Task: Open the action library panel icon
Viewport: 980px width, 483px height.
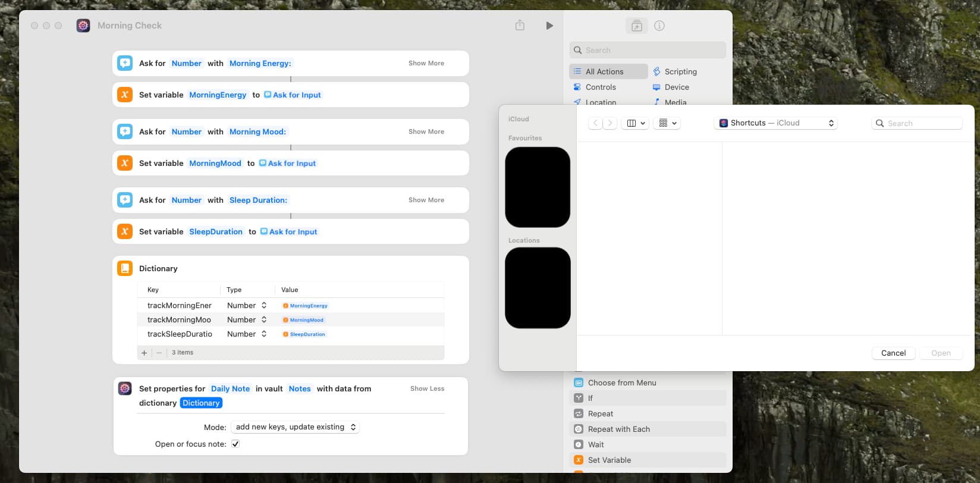Action: [x=636, y=26]
